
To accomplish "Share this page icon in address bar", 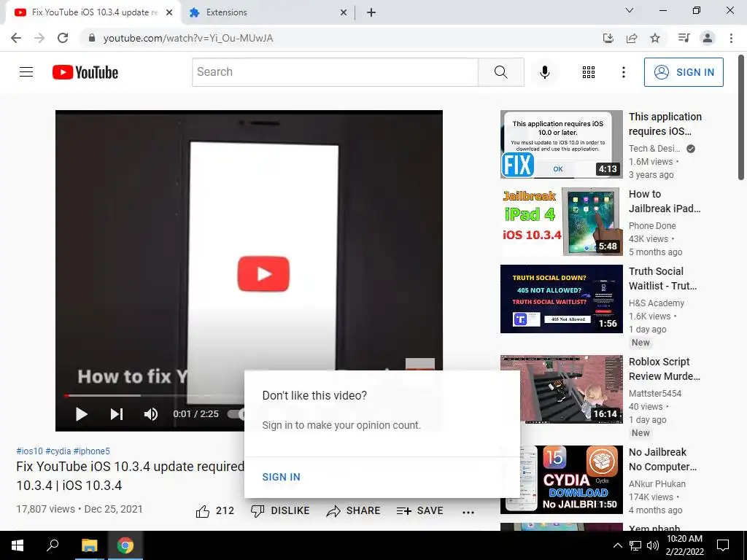I will tap(632, 38).
